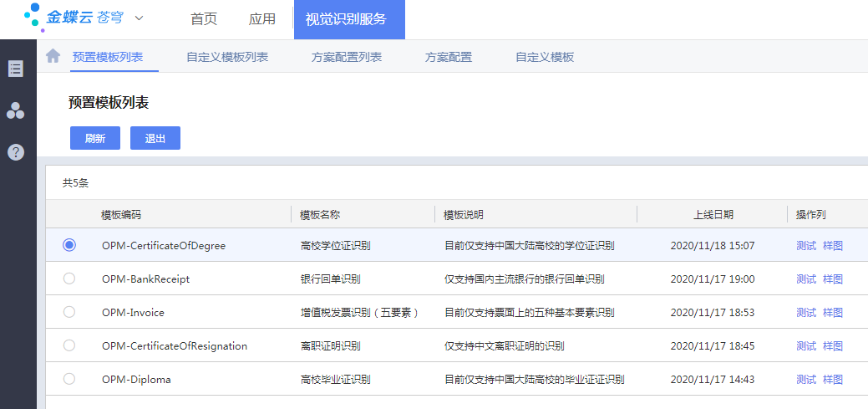
Task: Switch to 预置模板列表 tab
Action: pos(108,57)
